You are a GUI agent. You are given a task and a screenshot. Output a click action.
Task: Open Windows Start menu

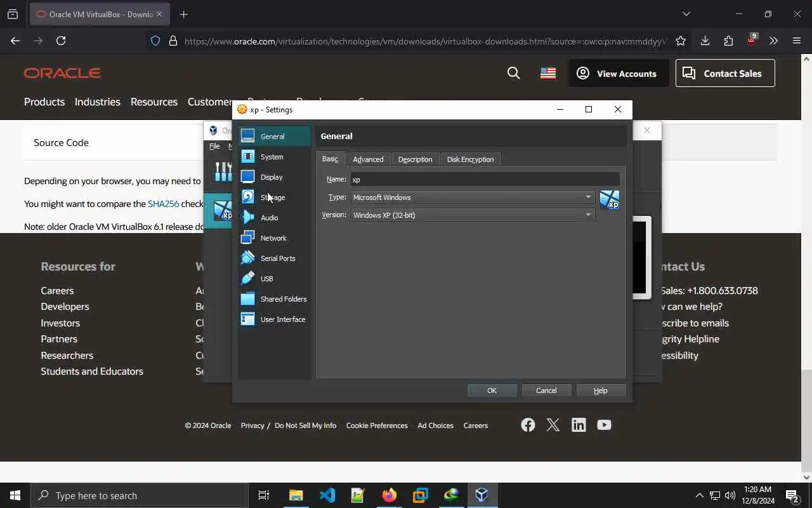(15, 495)
